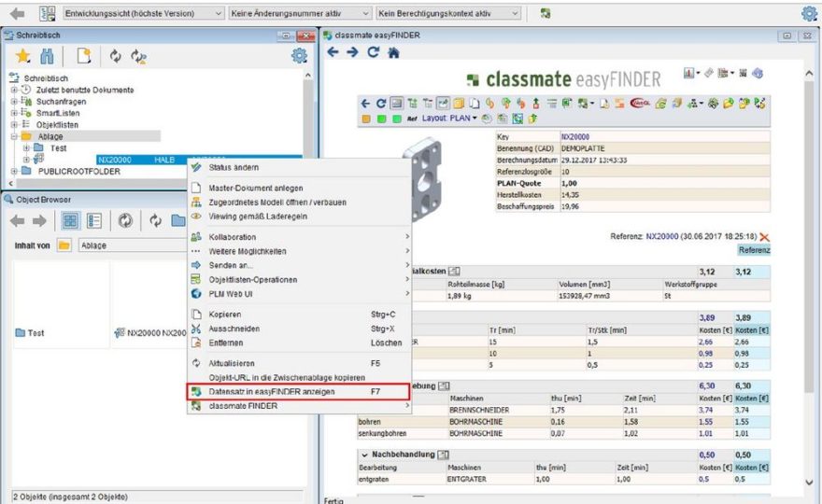Screen dimensions: 822x504
Task: Choose Entfernen from context menu
Action: coord(299,343)
